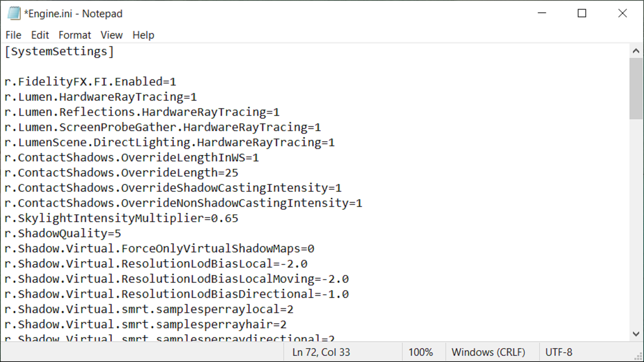Open the Format menu
Image resolution: width=644 pixels, height=362 pixels.
tap(74, 35)
